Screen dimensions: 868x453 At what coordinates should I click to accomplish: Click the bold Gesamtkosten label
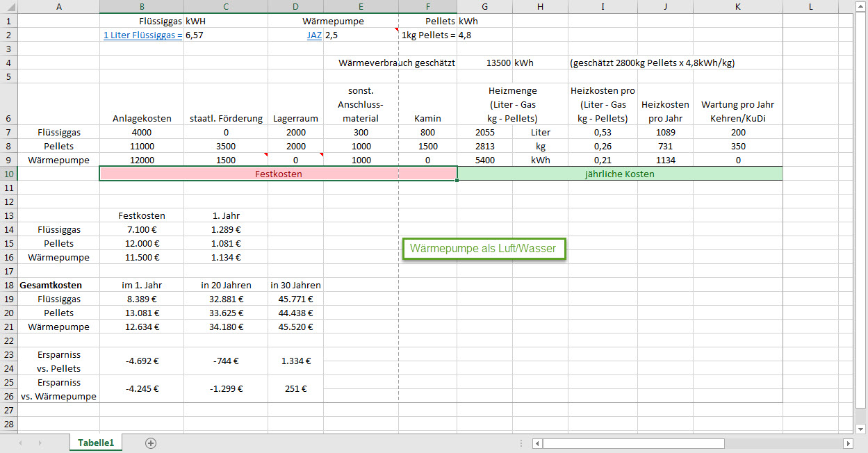(58, 285)
